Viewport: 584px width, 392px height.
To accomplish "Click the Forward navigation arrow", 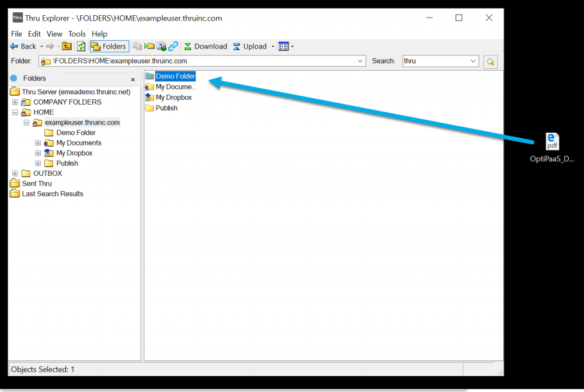I will pos(50,47).
